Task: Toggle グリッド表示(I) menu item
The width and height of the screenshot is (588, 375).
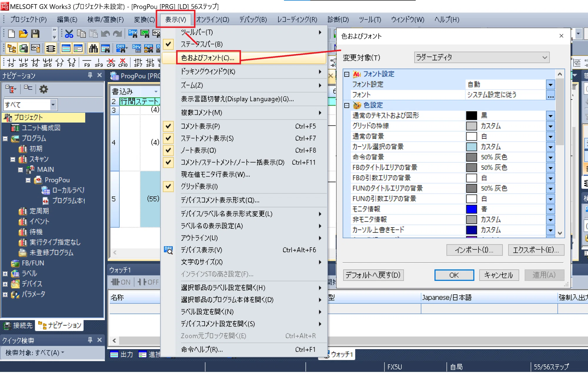Action: [244, 187]
